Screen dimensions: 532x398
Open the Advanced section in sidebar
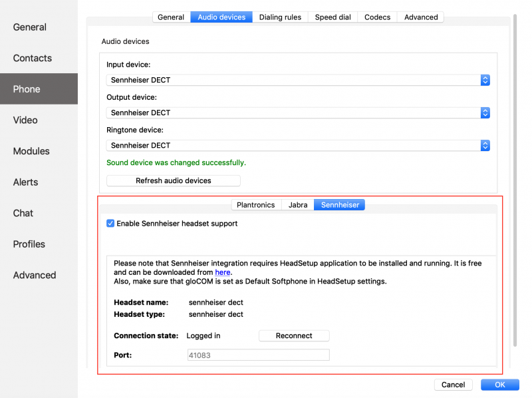(x=39, y=275)
